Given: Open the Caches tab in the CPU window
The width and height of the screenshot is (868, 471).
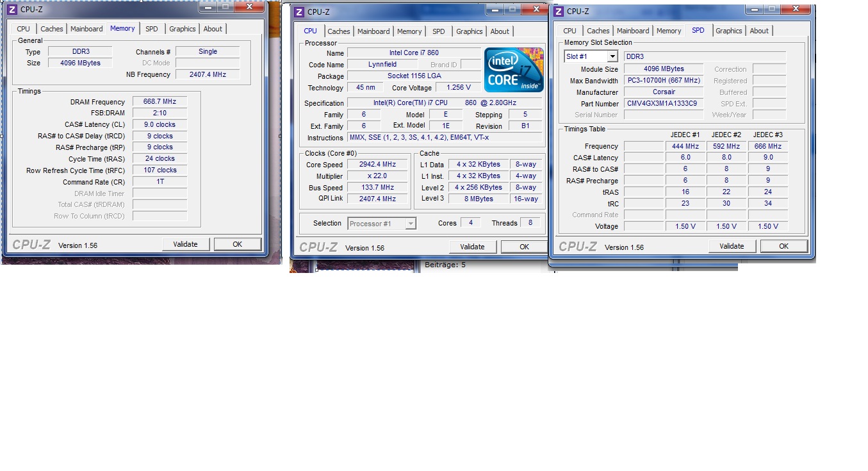Looking at the screenshot, I should pos(339,31).
